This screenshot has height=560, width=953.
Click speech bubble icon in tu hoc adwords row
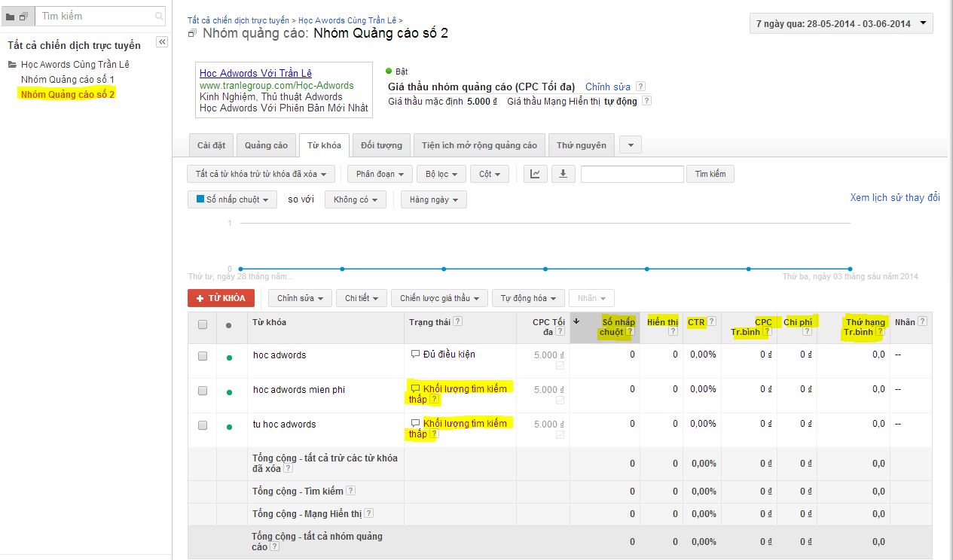tap(414, 424)
